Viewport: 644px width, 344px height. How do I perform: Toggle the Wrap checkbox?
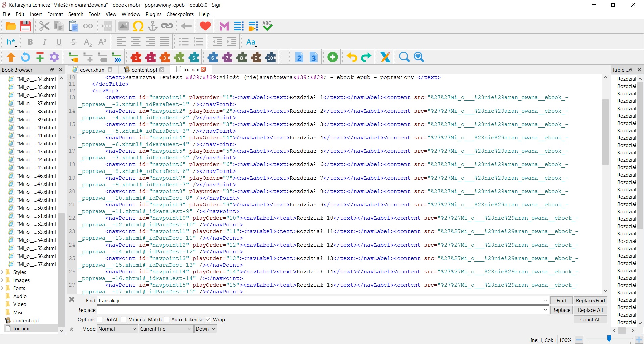[208, 319]
